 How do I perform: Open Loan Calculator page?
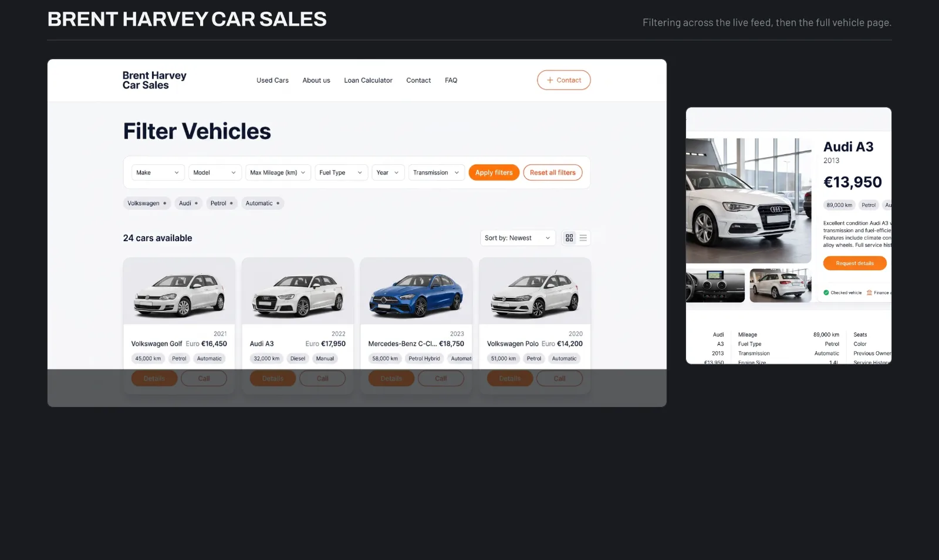[368, 80]
